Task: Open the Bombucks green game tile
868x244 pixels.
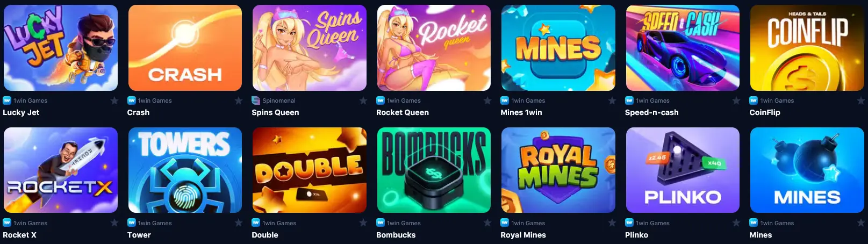Action: [434, 170]
